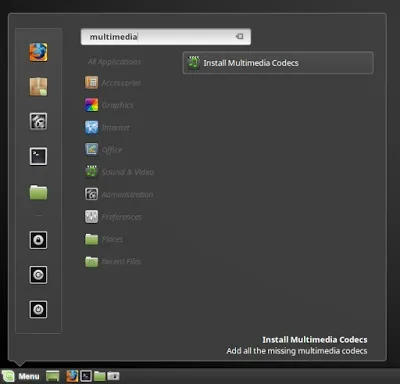Image resolution: width=400 pixels, height=384 pixels.
Task: Open the Accessories category
Action: coord(113,83)
